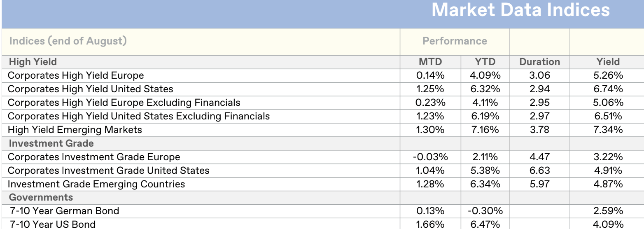This screenshot has height=229, width=644.
Task: Click the -0.03% MTD value cell
Action: pos(430,157)
